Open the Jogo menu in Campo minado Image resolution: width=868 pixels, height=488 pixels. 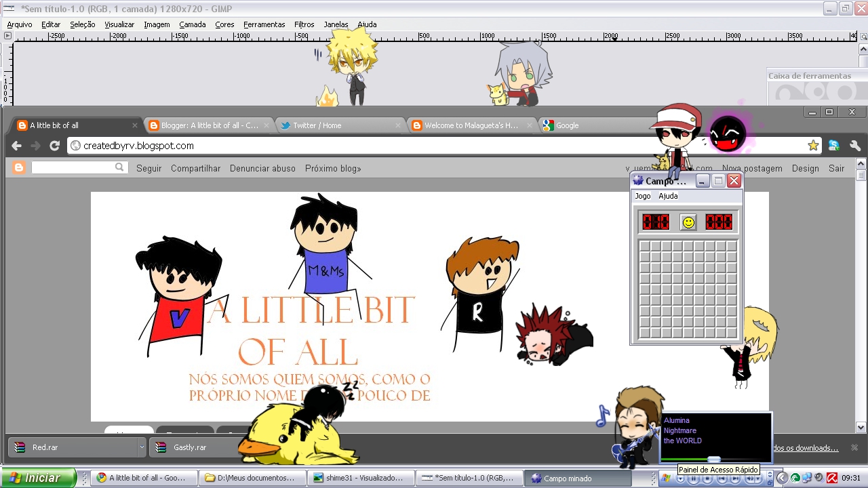pos(642,196)
